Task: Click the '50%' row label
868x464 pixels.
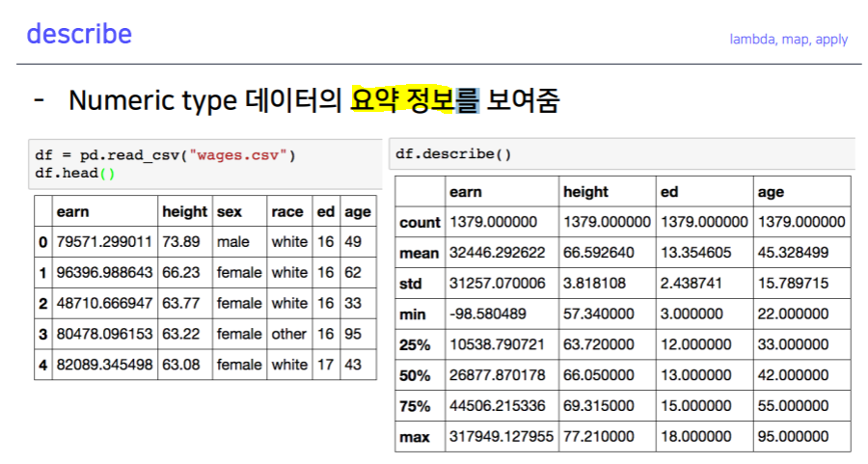Action: tap(415, 375)
